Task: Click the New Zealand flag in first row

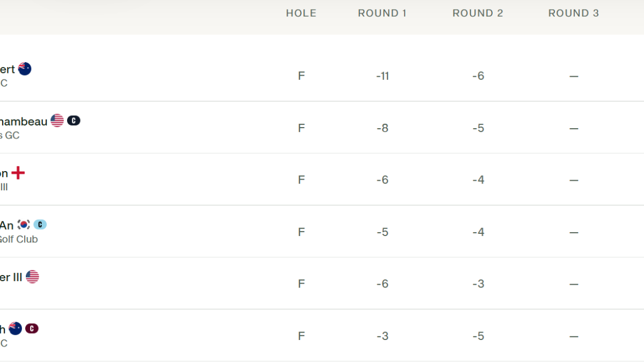Action: 25,69
